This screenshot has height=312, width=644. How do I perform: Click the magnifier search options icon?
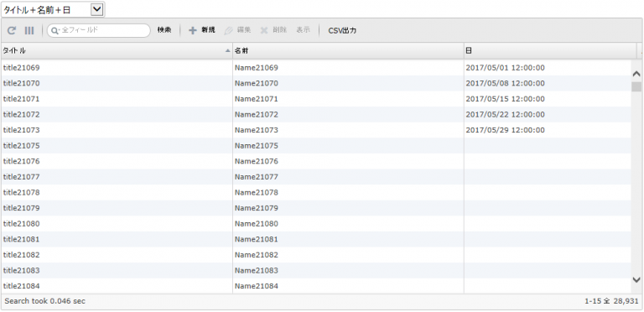coord(55,30)
